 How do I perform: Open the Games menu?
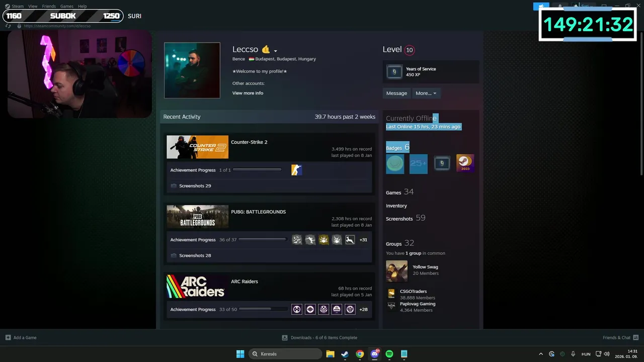(67, 7)
